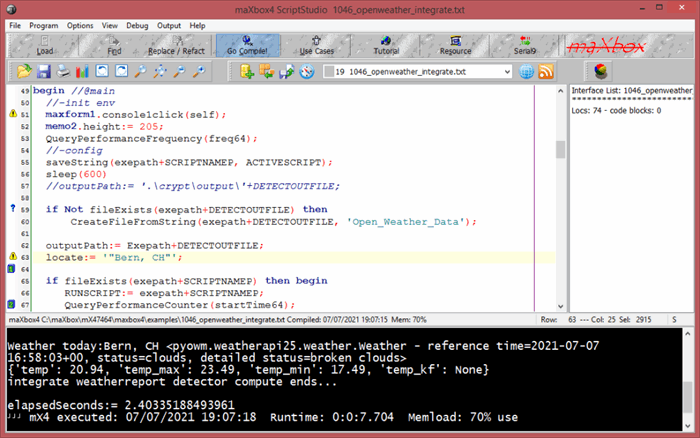Click the console scrollbar up arrow
Viewport: 700px width, 438px height.
(x=688, y=334)
